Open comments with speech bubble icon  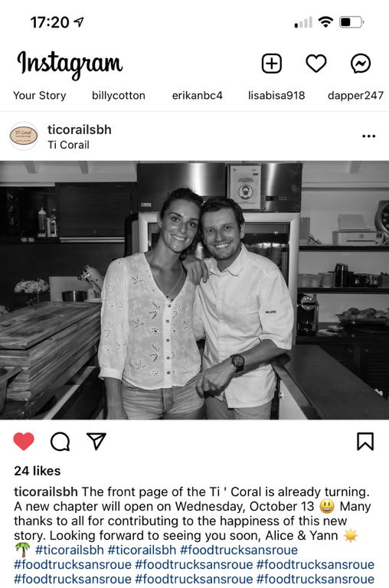pyautogui.click(x=60, y=441)
